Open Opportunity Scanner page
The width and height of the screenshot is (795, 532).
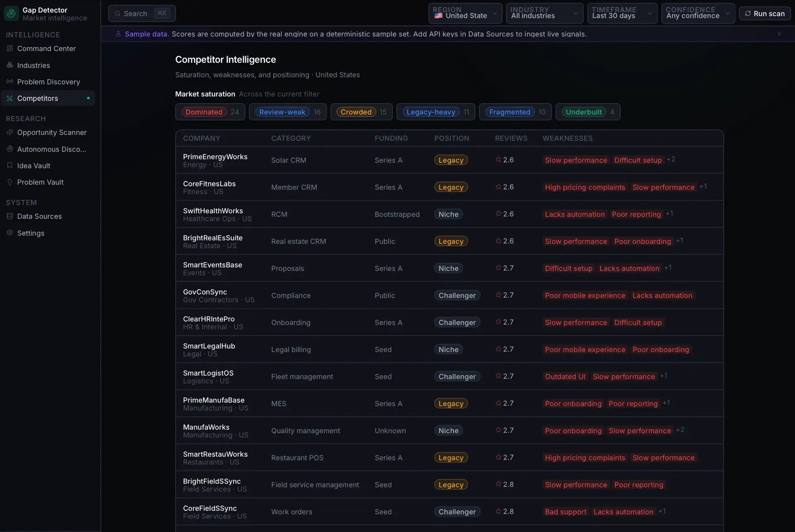(48, 132)
